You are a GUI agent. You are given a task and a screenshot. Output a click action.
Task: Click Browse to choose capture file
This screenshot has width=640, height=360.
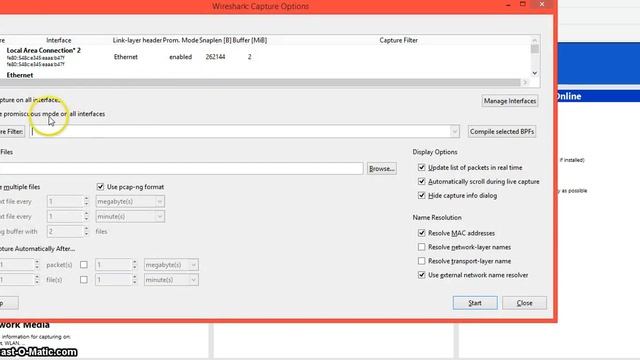click(x=381, y=169)
